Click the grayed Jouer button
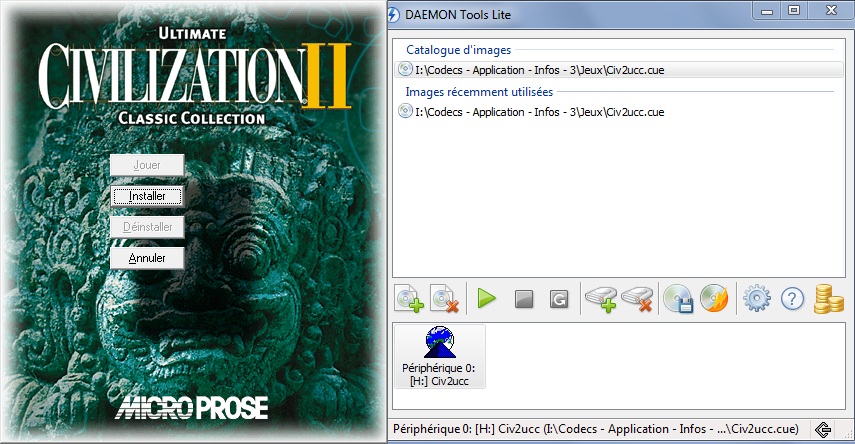 click(147, 165)
